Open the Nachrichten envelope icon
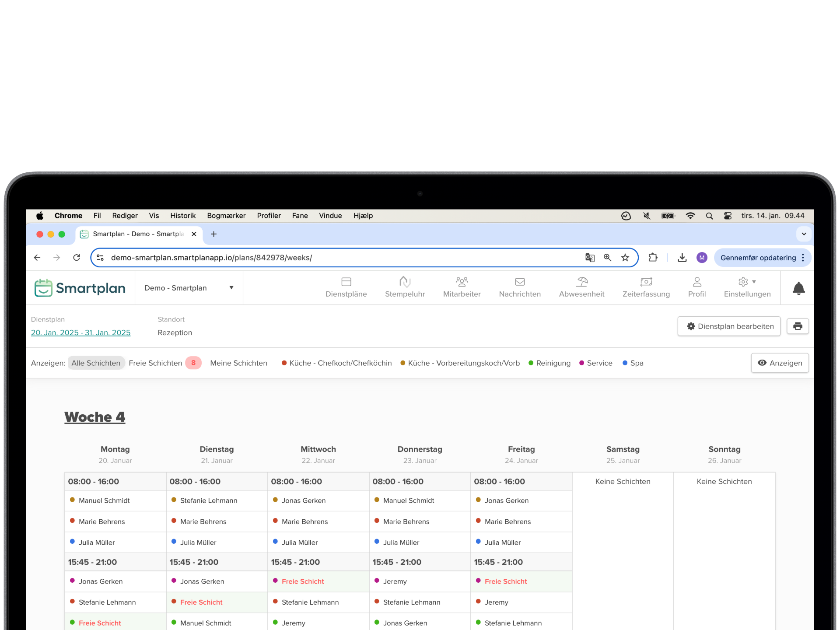This screenshot has height=630, width=840. (520, 282)
